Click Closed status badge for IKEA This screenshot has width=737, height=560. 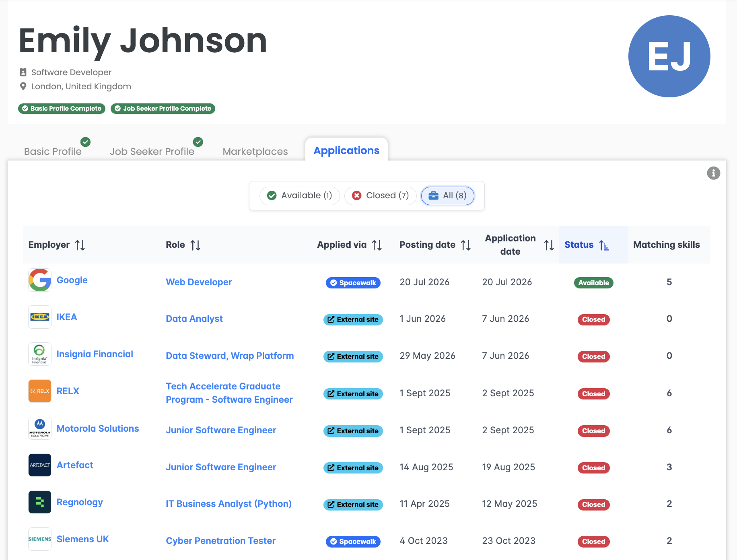click(593, 319)
